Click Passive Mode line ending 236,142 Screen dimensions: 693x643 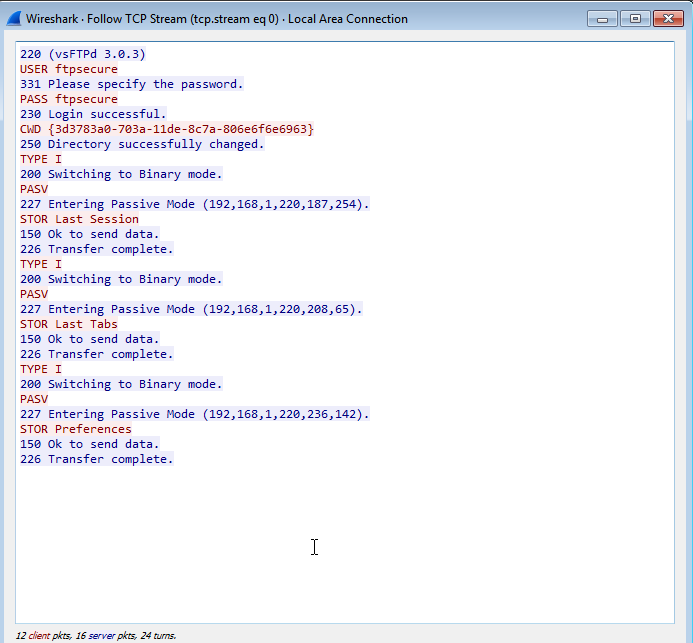click(195, 414)
